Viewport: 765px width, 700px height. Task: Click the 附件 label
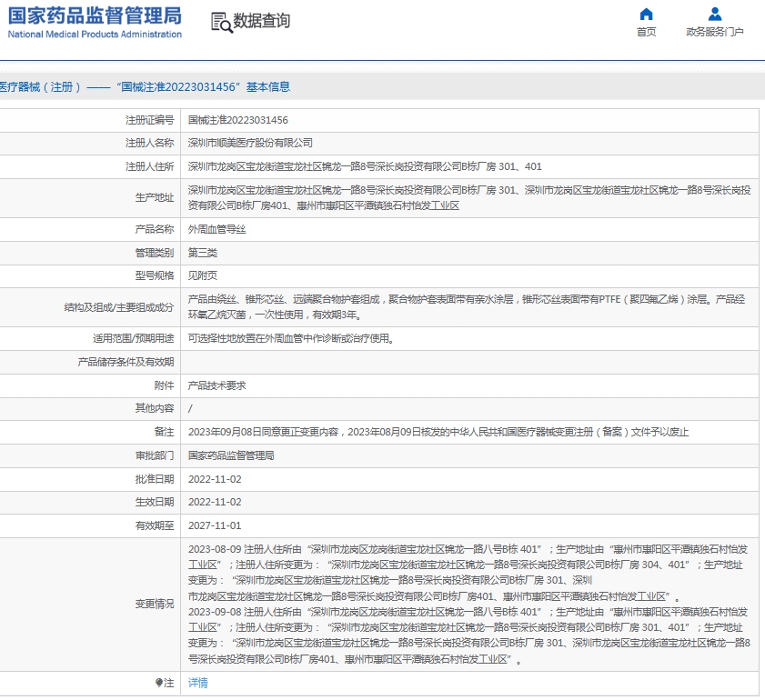pos(164,385)
